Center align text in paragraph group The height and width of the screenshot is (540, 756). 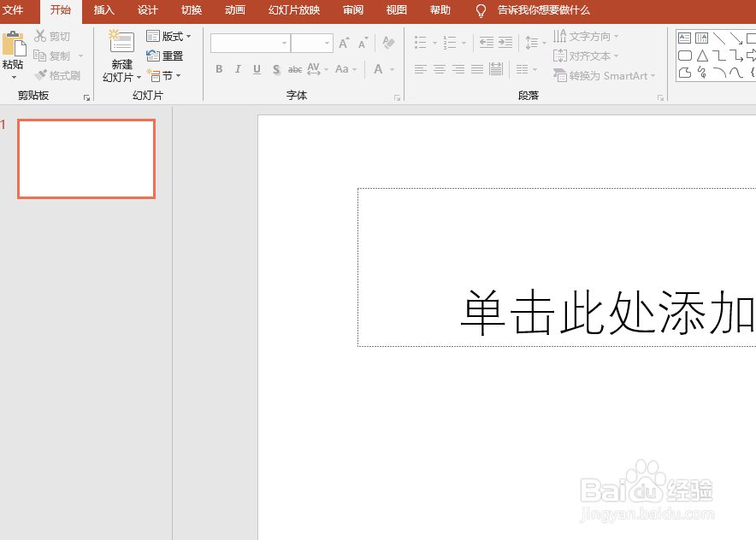(440, 69)
